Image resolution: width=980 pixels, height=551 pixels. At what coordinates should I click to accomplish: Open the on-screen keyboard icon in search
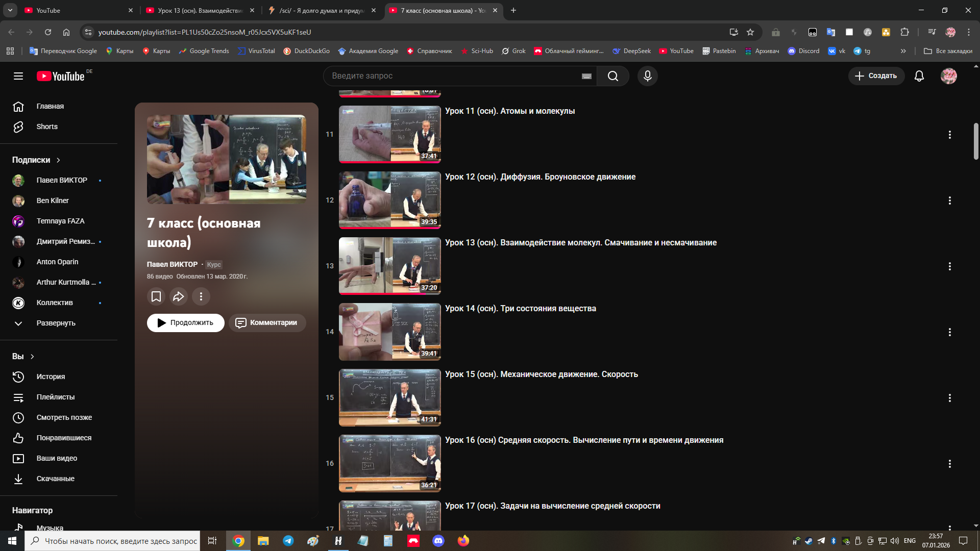click(x=586, y=76)
